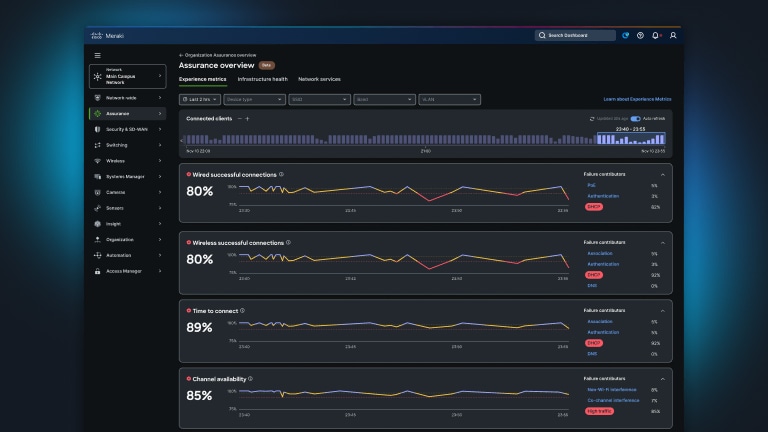Open the Main Campus Network selector
The width and height of the screenshot is (768, 432).
coord(127,76)
